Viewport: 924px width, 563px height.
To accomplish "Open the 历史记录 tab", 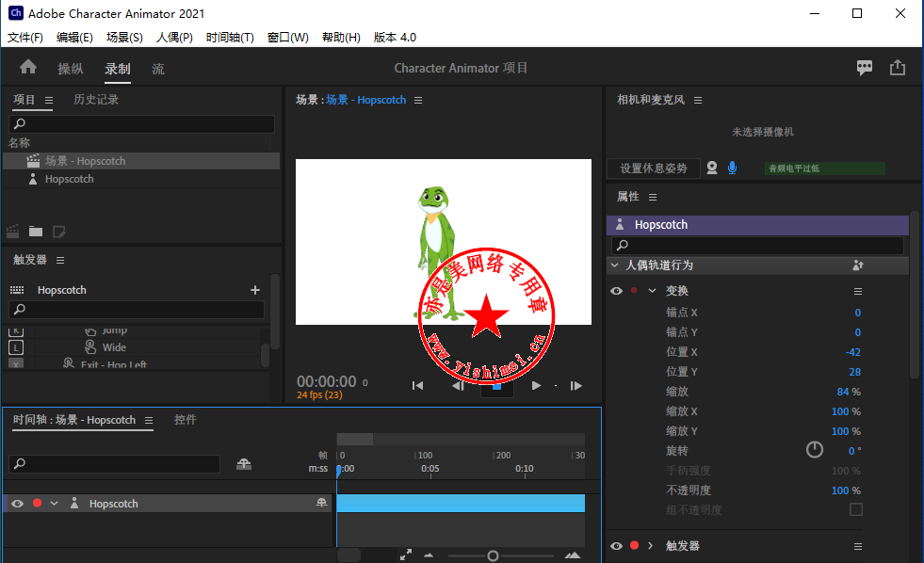I will [96, 100].
